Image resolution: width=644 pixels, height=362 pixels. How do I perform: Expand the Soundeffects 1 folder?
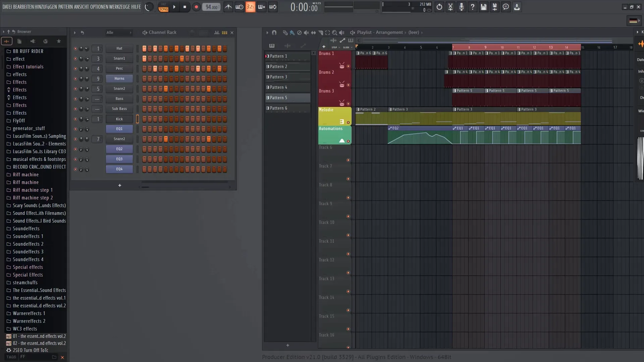(28, 236)
